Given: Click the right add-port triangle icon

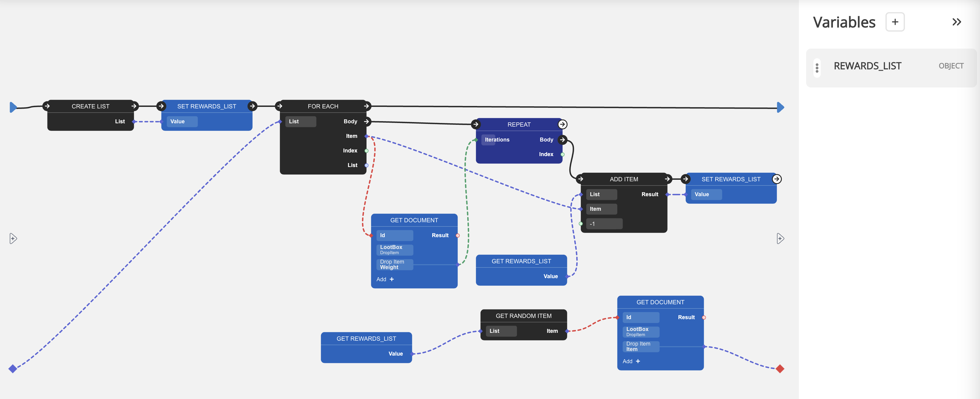Looking at the screenshot, I should pos(780,239).
